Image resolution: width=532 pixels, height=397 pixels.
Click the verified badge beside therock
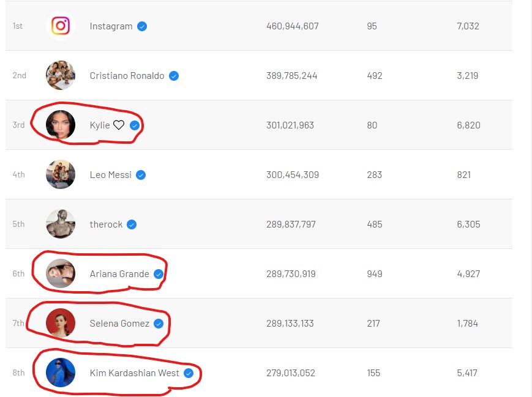pyautogui.click(x=132, y=224)
